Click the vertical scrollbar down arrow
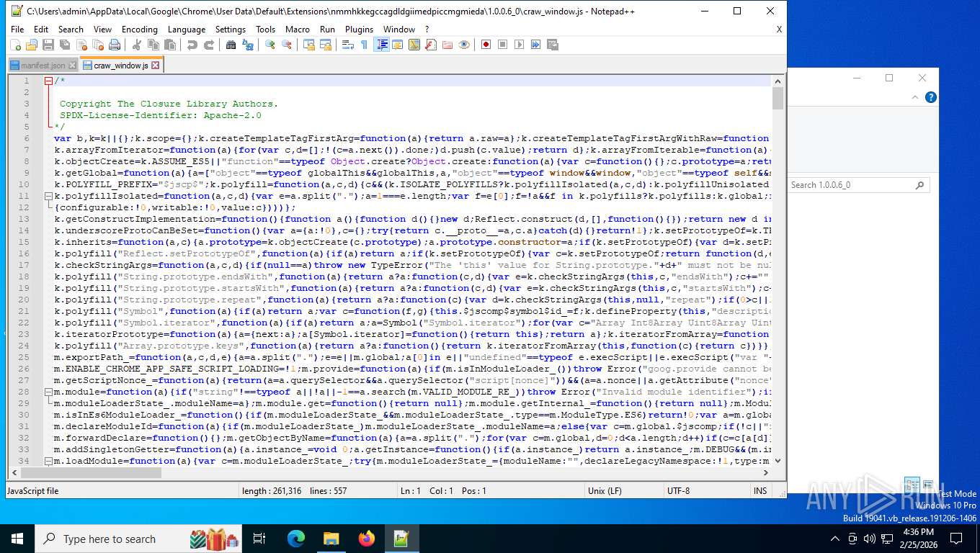Screen dimensions: 980x553 click(x=778, y=461)
